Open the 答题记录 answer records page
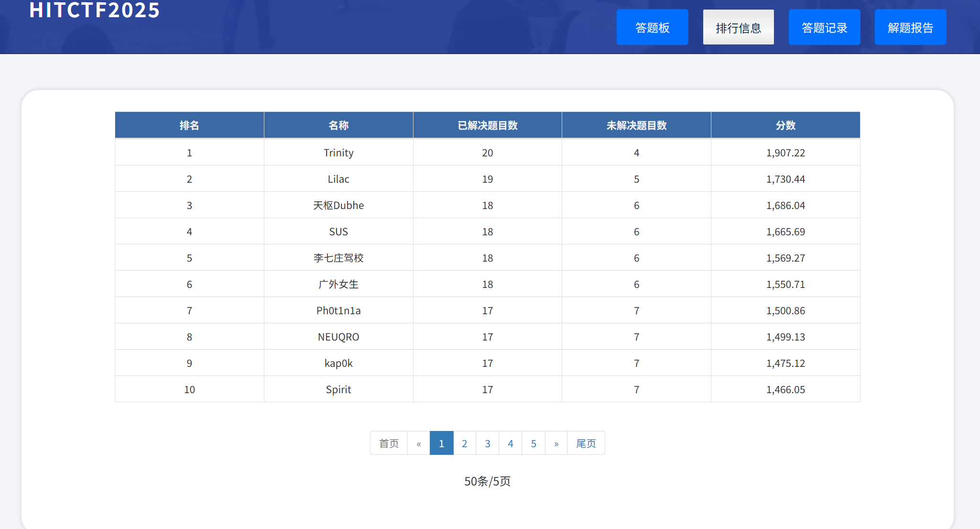The width and height of the screenshot is (980, 529). coord(824,27)
